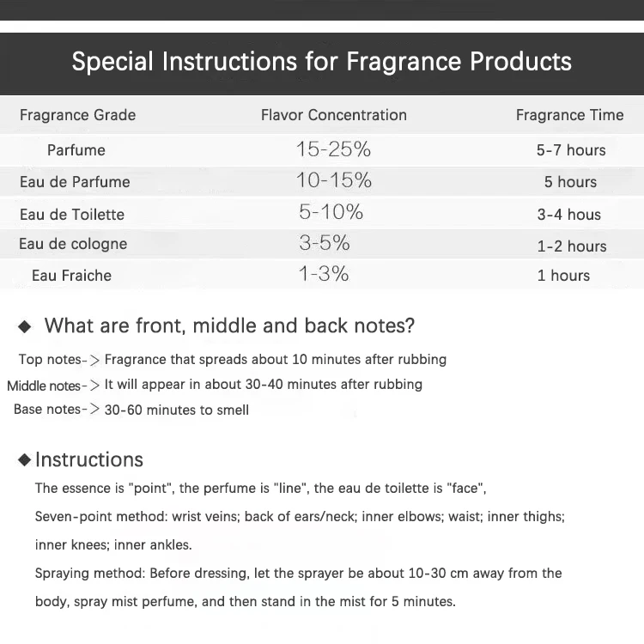The width and height of the screenshot is (644, 644).
Task: Select the Flavor Concentration column header
Action: [x=334, y=115]
